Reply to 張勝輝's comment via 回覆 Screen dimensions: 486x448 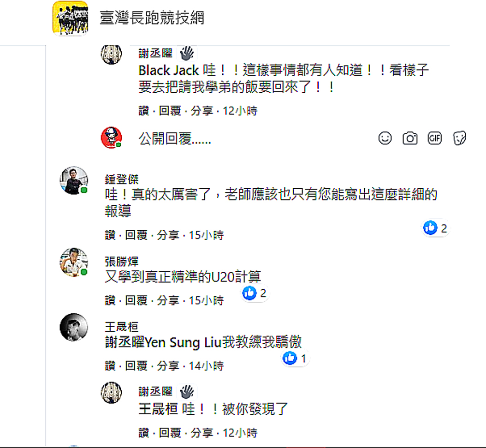[x=136, y=301]
